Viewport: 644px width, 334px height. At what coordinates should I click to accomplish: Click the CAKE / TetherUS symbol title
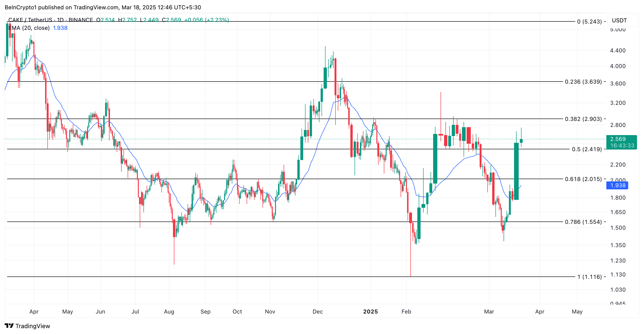(30, 20)
